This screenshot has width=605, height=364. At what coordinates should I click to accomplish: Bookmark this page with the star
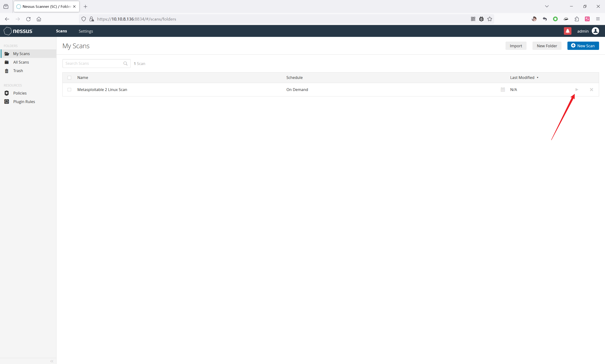pyautogui.click(x=490, y=19)
